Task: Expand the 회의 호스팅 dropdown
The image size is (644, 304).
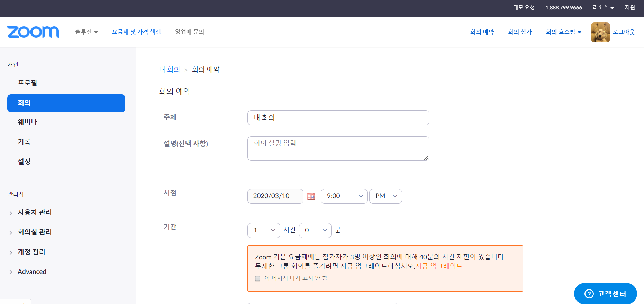Action: pyautogui.click(x=563, y=32)
